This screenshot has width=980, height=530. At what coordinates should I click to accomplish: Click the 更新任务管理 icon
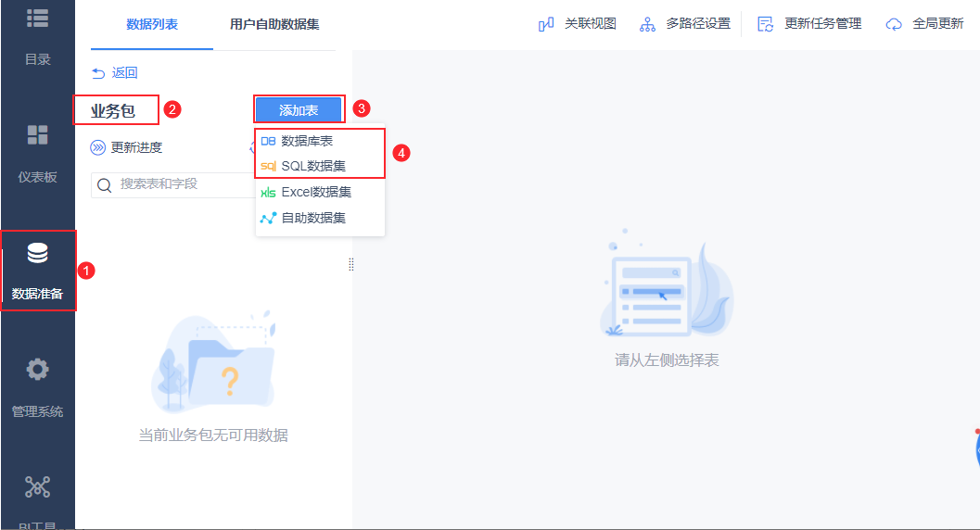coord(766,24)
